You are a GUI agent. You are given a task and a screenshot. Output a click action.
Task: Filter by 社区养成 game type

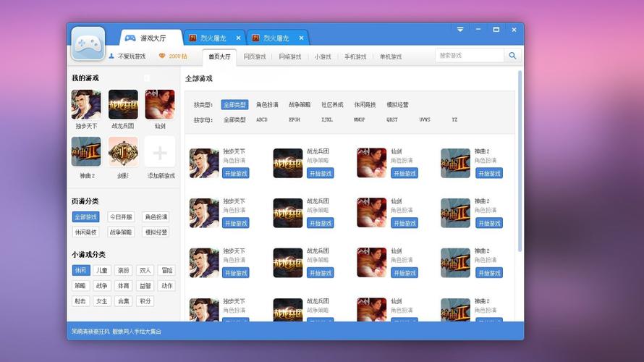332,105
